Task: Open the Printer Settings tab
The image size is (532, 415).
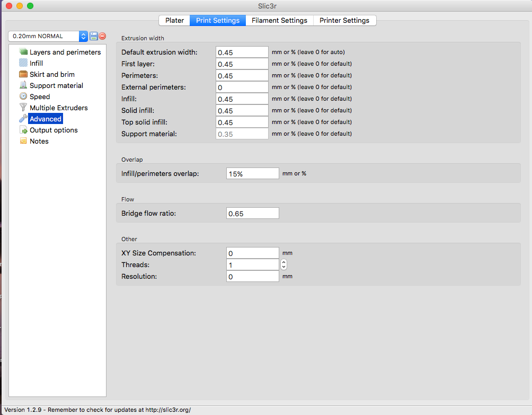Action: click(344, 20)
